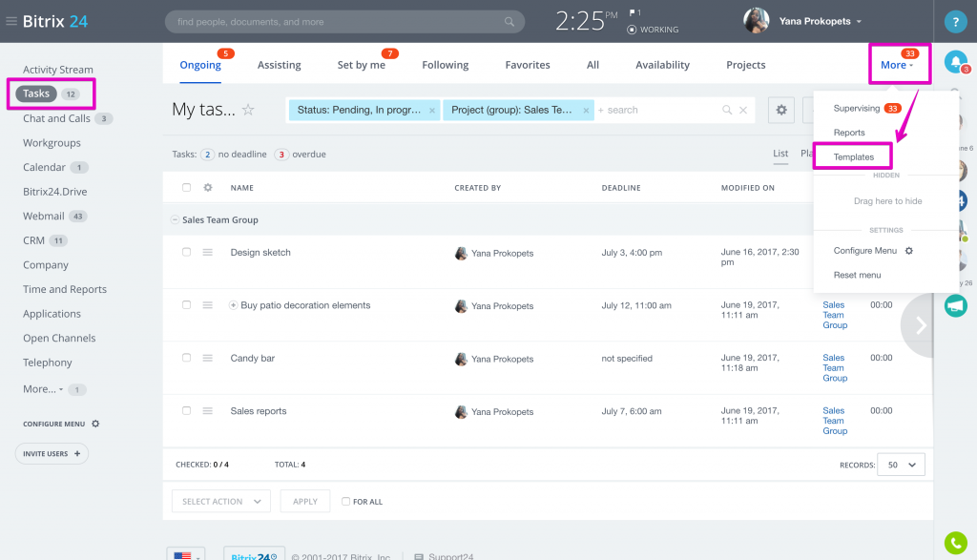Open the teal chat bubble icon on right
This screenshot has height=560, width=977.
[x=955, y=305]
